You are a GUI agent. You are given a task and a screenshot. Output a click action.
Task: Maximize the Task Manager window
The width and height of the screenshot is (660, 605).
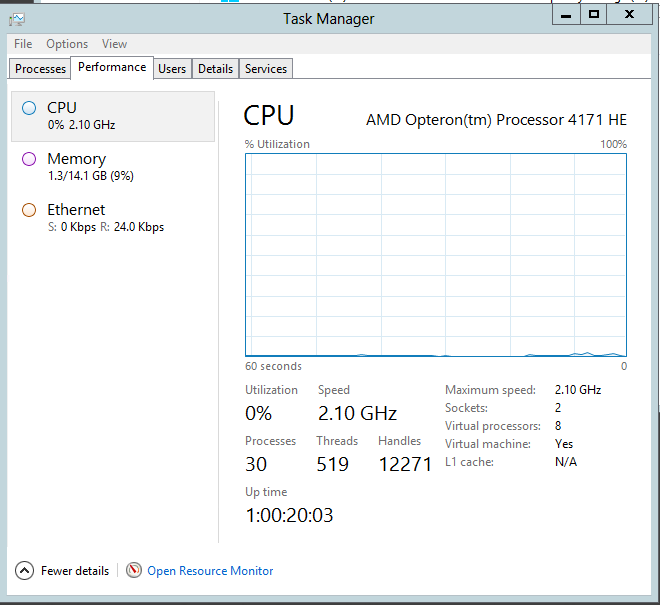pos(593,15)
